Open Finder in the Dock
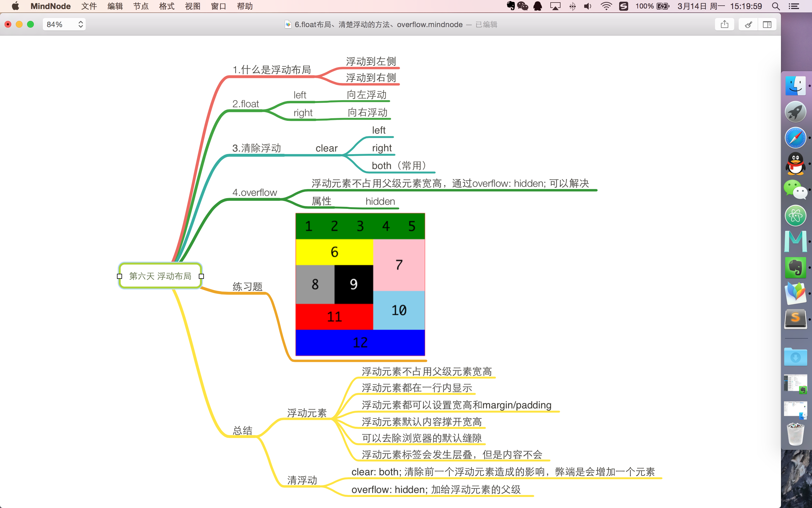Image resolution: width=812 pixels, height=508 pixels. click(x=796, y=86)
